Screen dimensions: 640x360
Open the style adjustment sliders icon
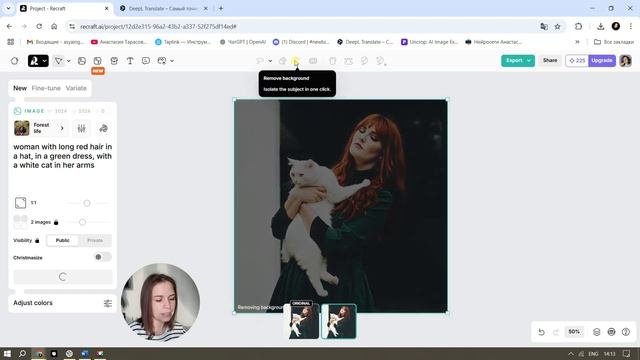pyautogui.click(x=82, y=129)
